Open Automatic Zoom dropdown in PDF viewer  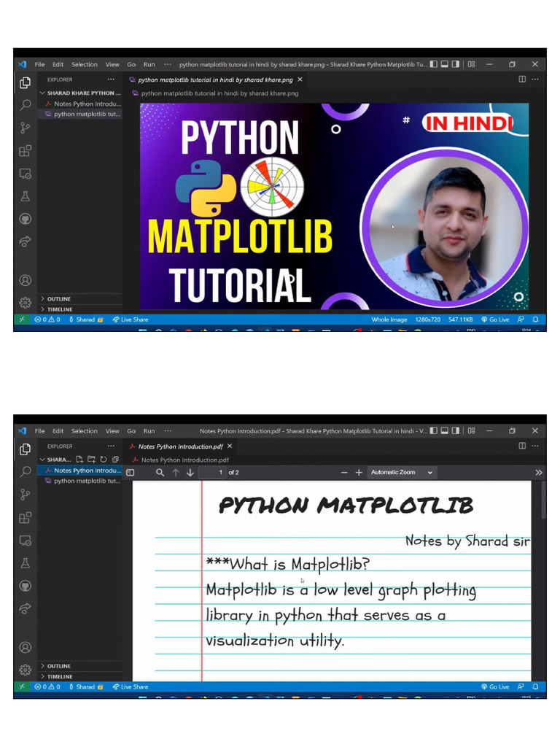402,473
